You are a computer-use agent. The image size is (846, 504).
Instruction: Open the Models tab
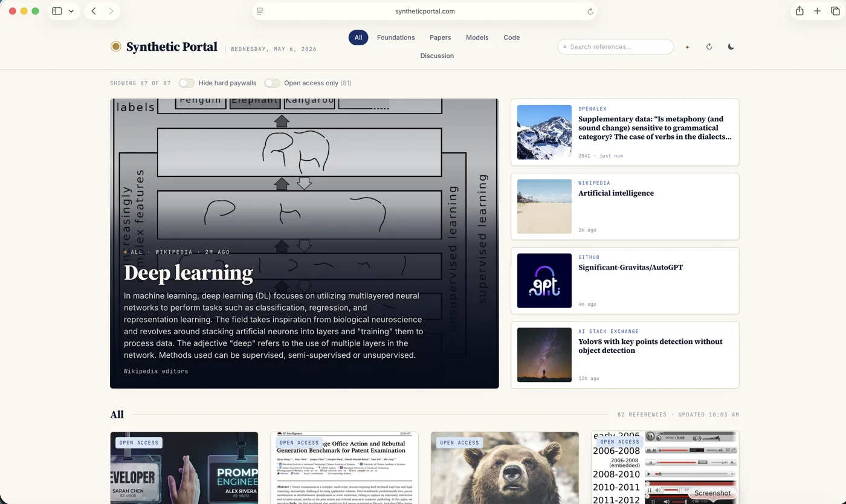[477, 37]
